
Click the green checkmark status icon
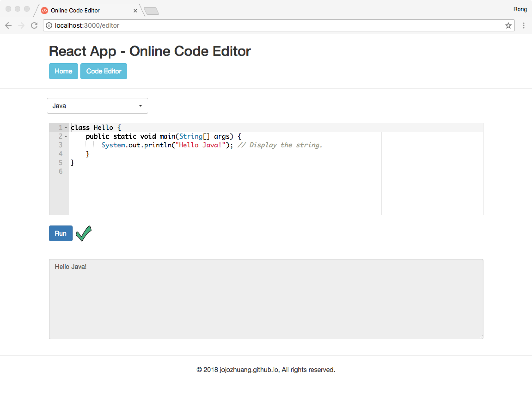[x=84, y=233]
